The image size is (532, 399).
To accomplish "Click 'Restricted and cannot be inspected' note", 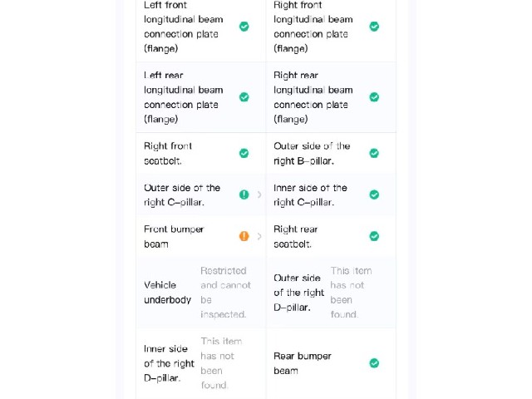I will pos(225,293).
